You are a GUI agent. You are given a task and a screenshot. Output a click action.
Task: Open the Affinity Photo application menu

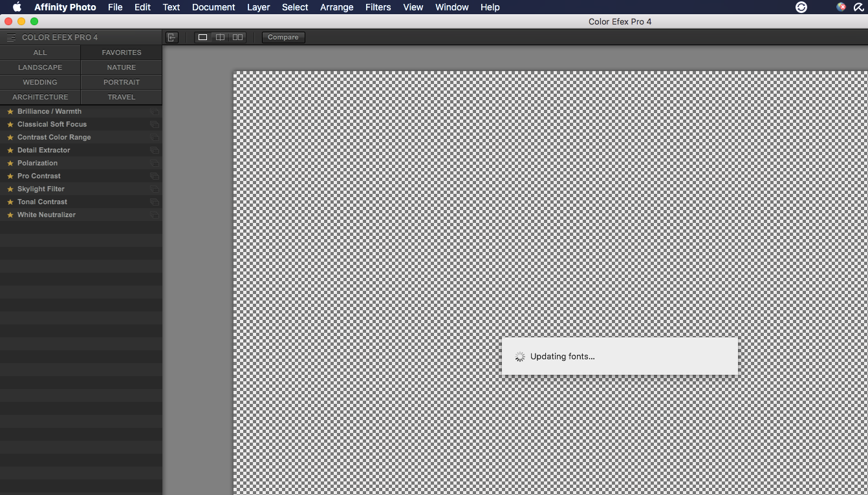coord(65,7)
